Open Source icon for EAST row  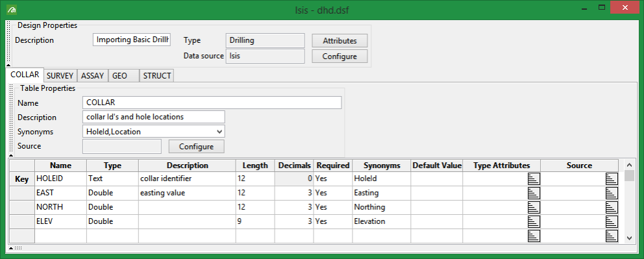[x=612, y=193]
